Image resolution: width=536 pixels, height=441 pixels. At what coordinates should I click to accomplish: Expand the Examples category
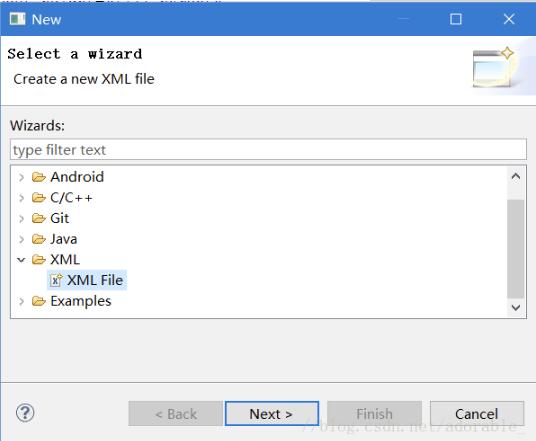pyautogui.click(x=22, y=301)
